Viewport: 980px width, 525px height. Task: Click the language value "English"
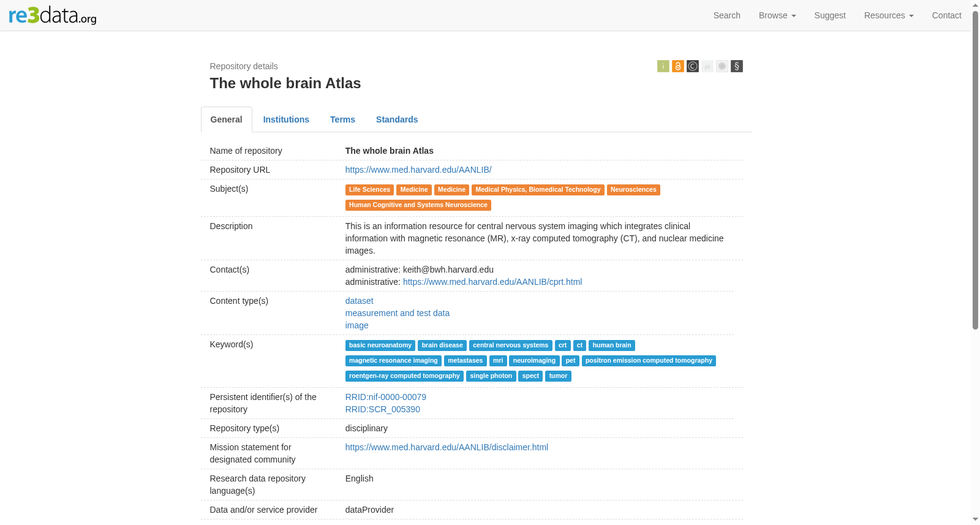(360, 478)
